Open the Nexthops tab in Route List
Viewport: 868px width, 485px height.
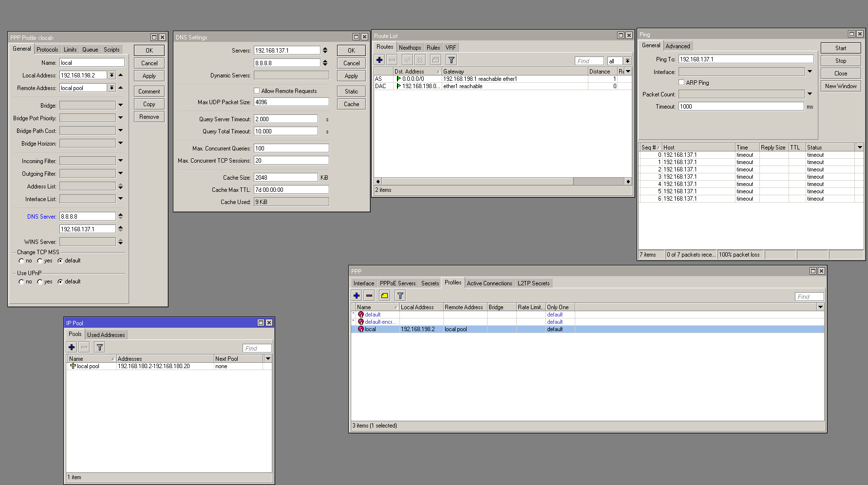pyautogui.click(x=410, y=48)
